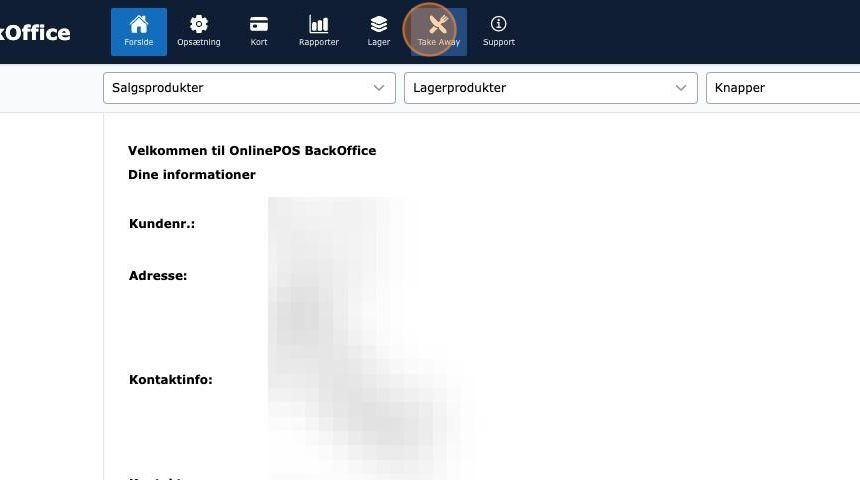Viewport: 860px width, 480px height.
Task: Click the Dine informationer heading
Action: 192,175
